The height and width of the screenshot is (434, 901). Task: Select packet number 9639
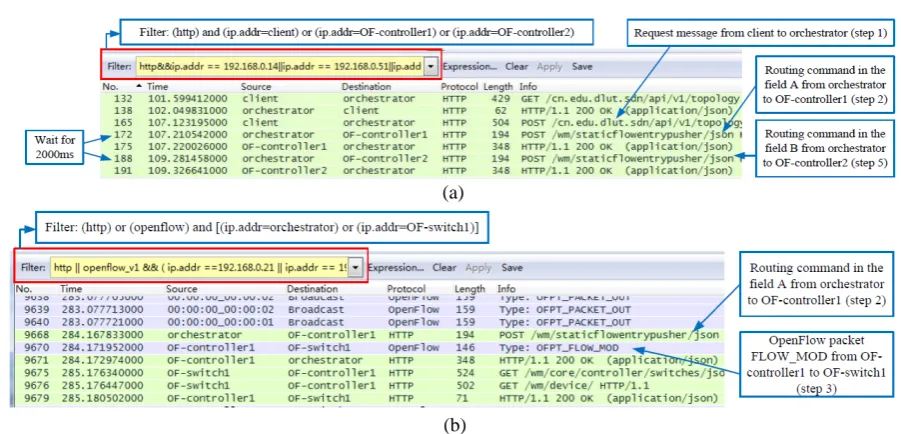[368, 310]
